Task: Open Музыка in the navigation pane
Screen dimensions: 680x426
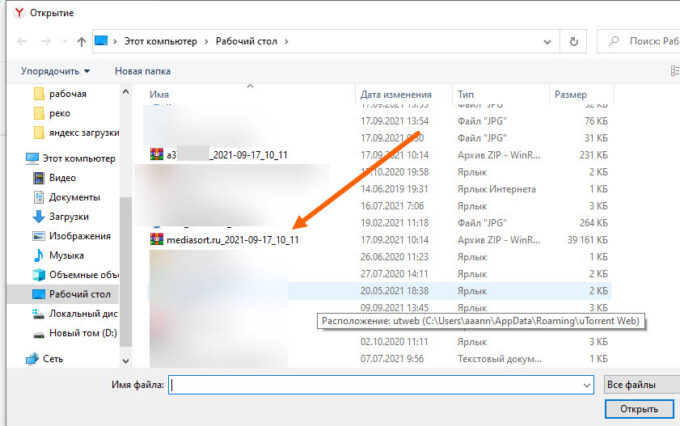Action: click(66, 255)
